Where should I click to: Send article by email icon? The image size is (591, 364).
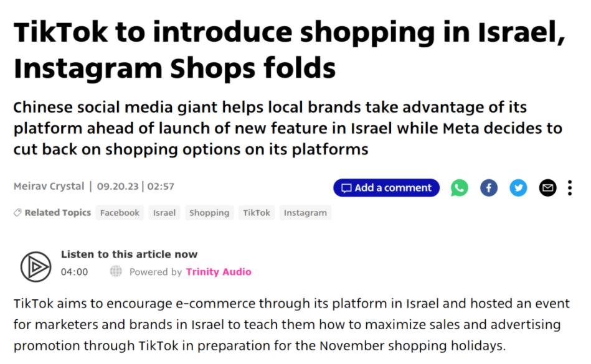point(547,188)
